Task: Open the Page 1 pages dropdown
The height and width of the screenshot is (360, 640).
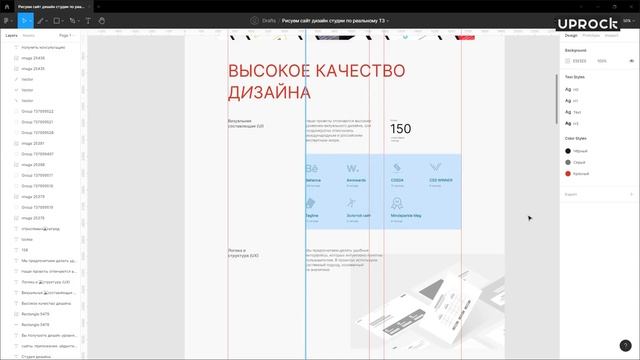Action: pos(66,36)
